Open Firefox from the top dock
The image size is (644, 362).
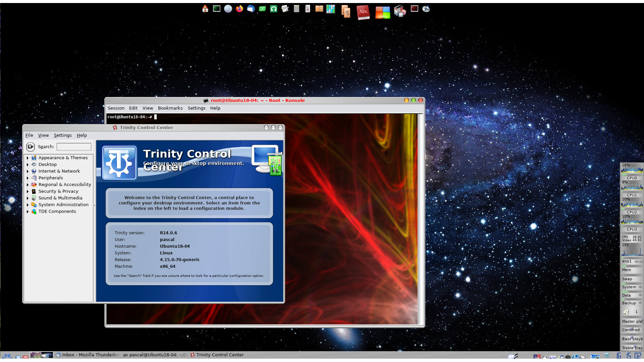tap(239, 9)
